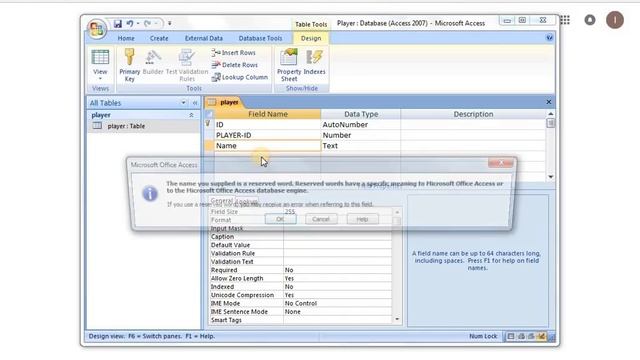Click the Office Button orb
This screenshot has height=360, width=640.
pos(97,29)
